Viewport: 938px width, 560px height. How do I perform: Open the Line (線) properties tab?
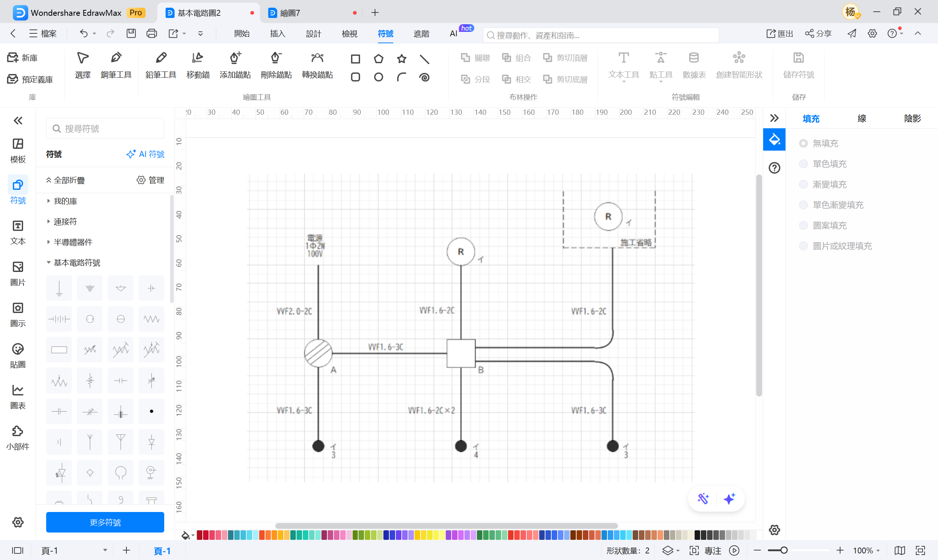[861, 118]
